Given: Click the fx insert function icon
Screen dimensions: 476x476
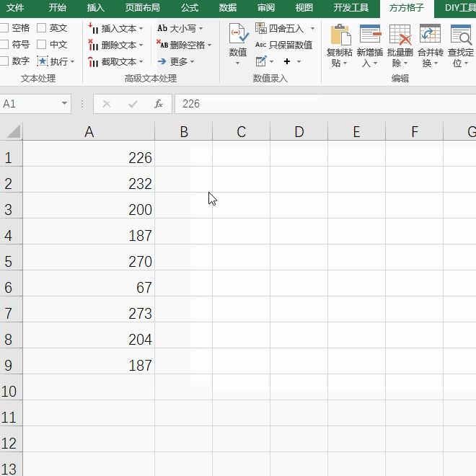Looking at the screenshot, I should pyautogui.click(x=159, y=104).
